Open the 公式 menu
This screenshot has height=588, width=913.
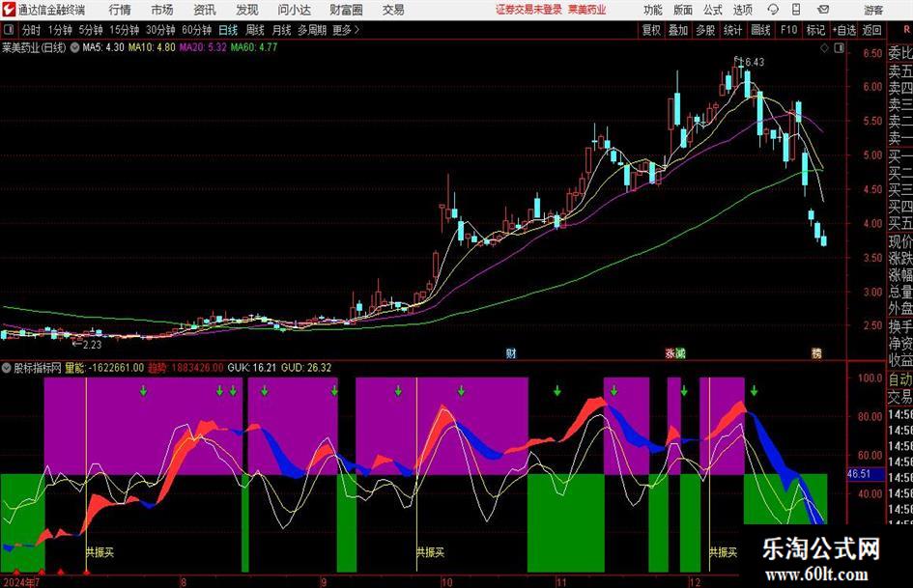point(712,10)
